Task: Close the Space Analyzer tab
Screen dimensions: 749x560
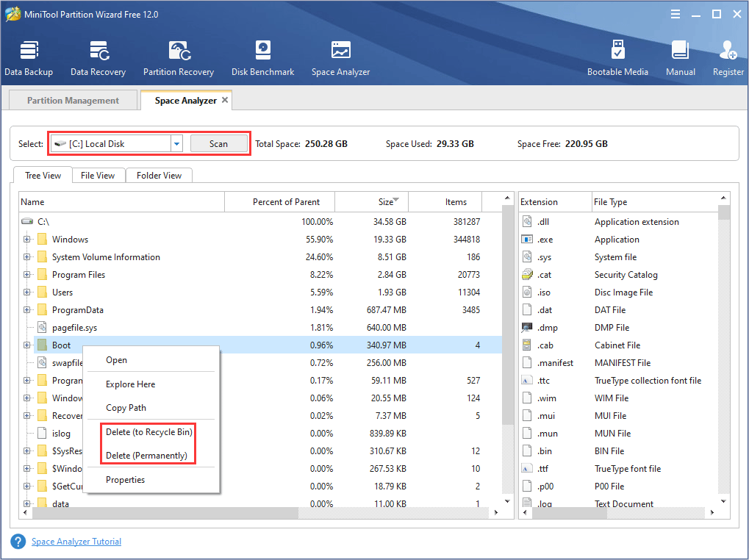Action: (x=224, y=100)
